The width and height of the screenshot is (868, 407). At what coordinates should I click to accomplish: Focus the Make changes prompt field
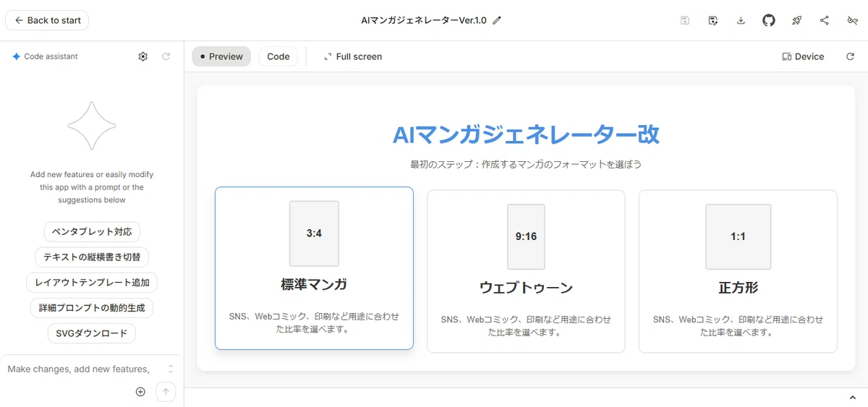tap(80, 369)
